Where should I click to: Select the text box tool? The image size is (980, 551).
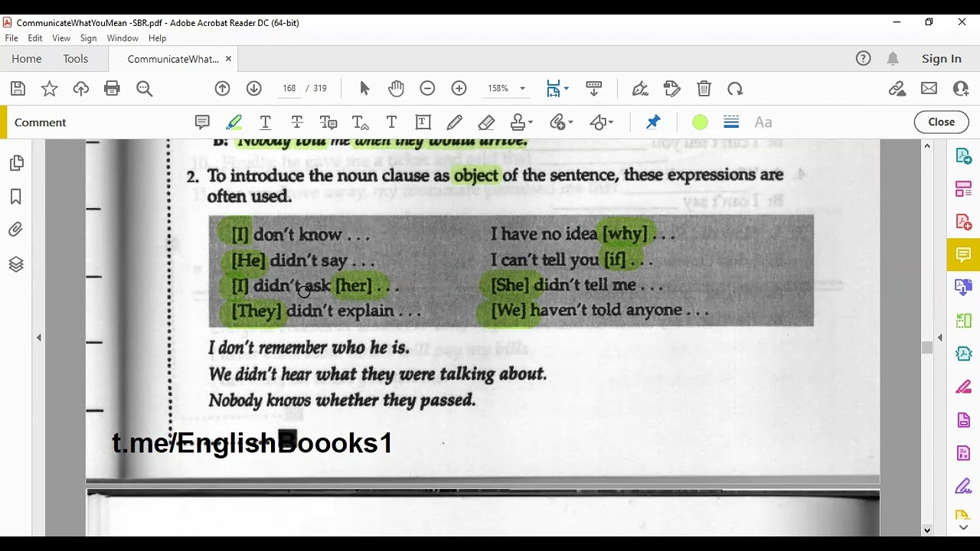click(423, 122)
